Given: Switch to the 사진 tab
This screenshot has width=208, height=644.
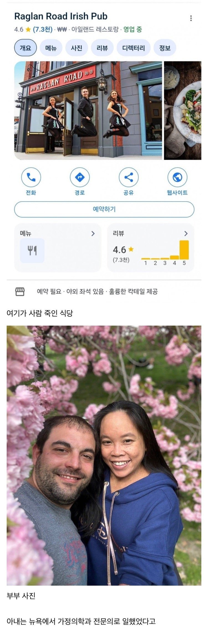Looking at the screenshot, I should pos(77,48).
